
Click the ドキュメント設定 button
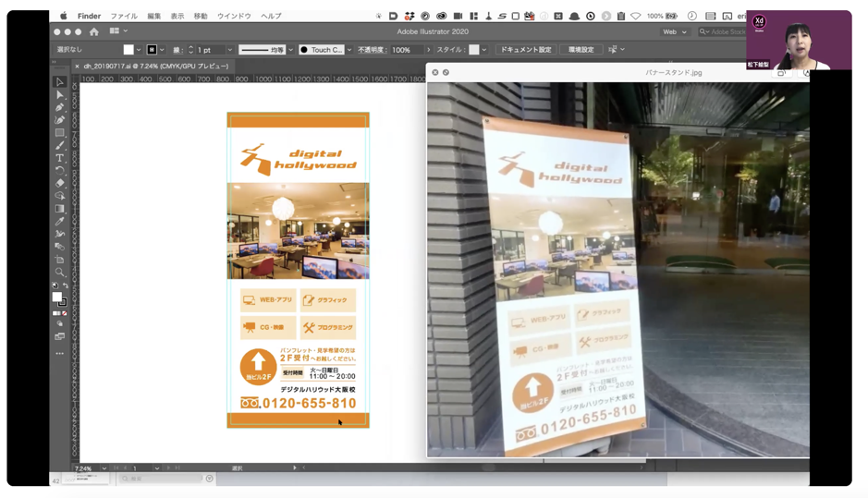[526, 49]
